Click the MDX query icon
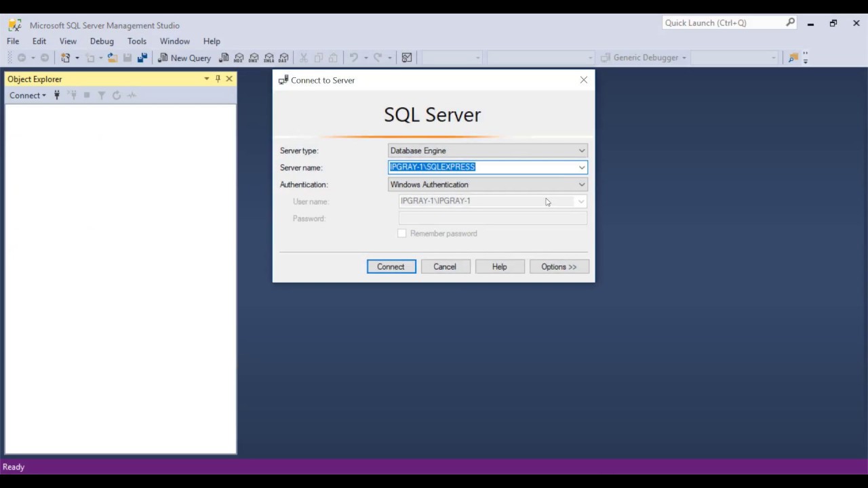Screen dimensions: 868x488 239,58
